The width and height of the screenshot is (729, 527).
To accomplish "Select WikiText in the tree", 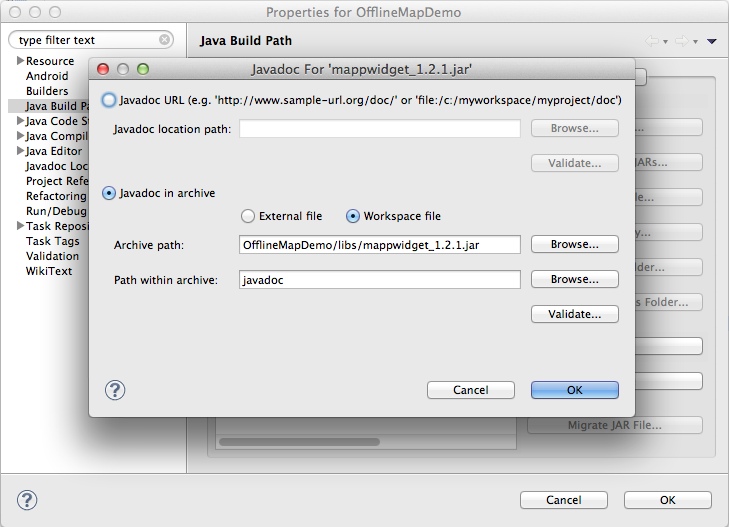I will 49,270.
